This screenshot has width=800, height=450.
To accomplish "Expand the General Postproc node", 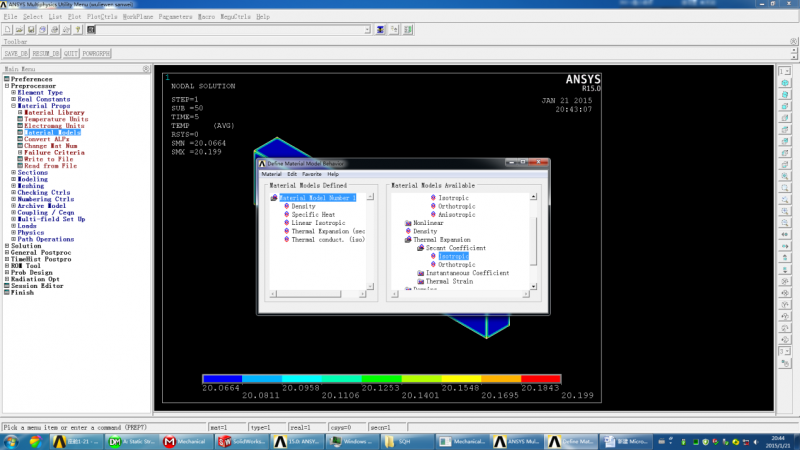I will click(x=7, y=253).
